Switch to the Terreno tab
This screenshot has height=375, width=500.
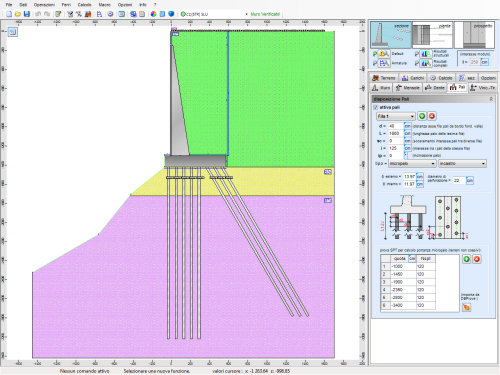384,78
